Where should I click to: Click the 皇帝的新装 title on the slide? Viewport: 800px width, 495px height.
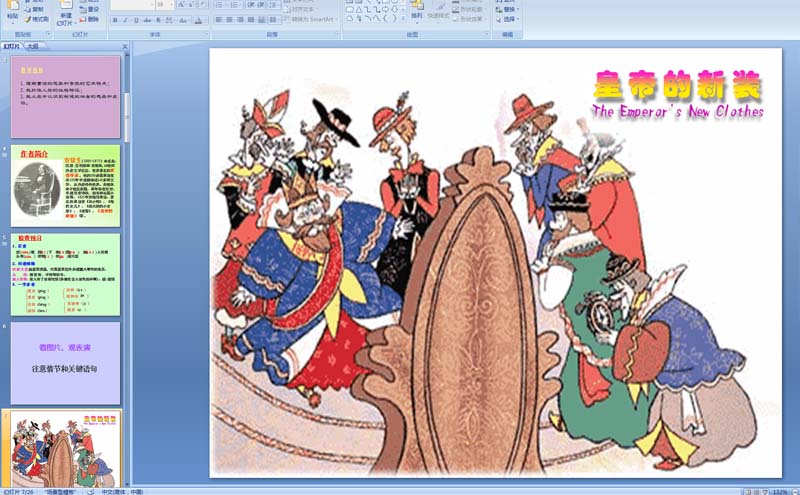(677, 85)
